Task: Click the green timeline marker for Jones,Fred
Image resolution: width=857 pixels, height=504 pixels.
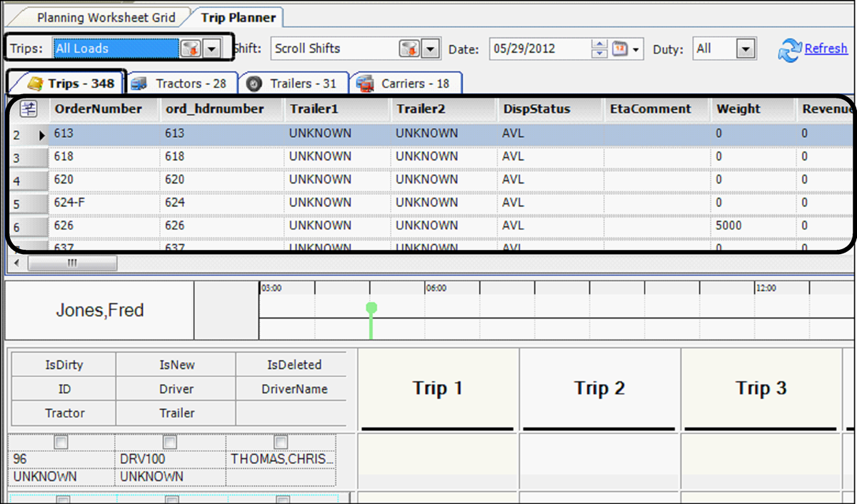Action: click(371, 319)
